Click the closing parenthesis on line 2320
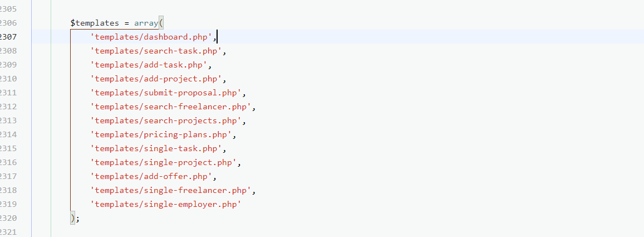The width and height of the screenshot is (644, 237). [x=73, y=219]
